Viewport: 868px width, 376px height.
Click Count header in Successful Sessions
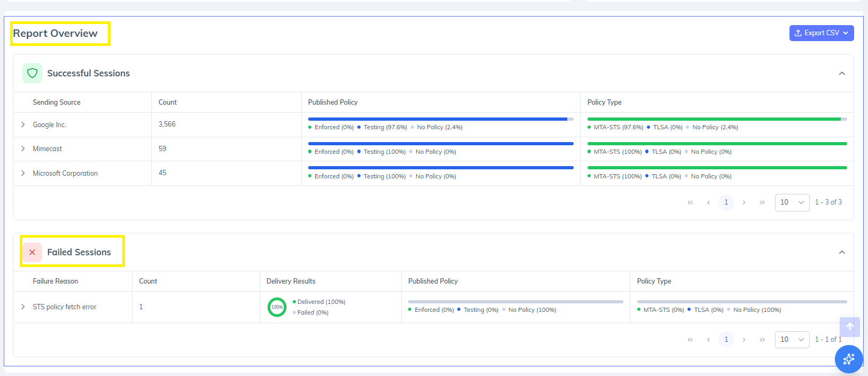[x=168, y=103]
